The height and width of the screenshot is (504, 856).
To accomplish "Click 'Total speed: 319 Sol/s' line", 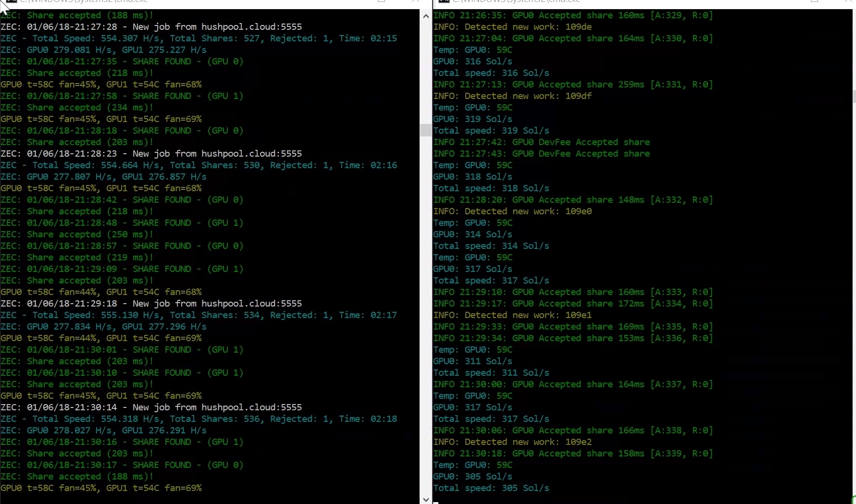I will [491, 131].
